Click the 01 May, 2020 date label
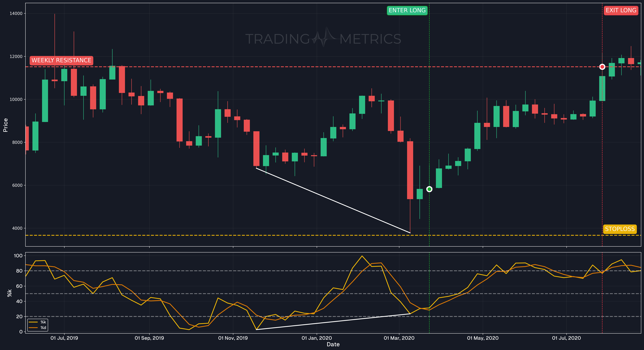 483,338
